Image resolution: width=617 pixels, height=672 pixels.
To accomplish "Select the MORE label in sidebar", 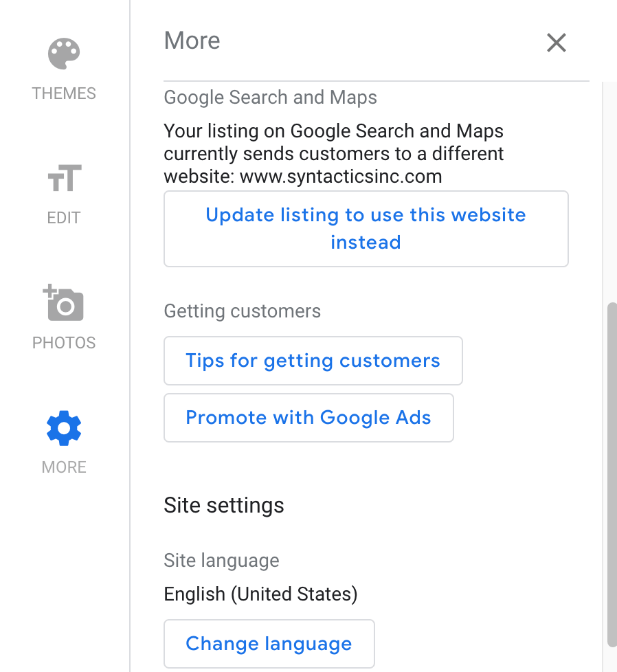I will [x=64, y=467].
